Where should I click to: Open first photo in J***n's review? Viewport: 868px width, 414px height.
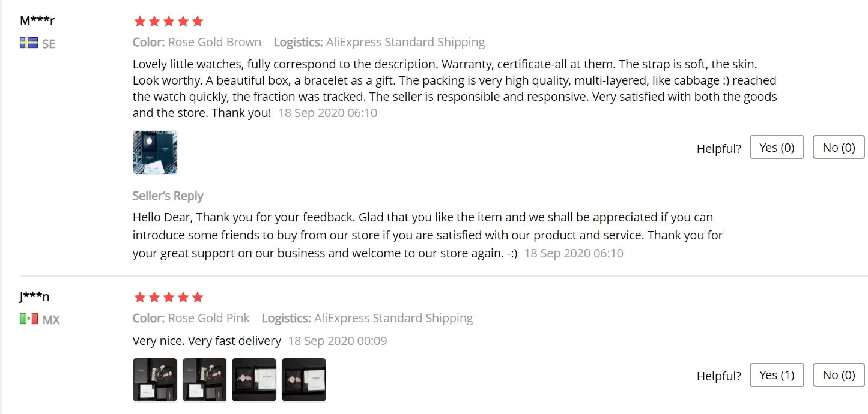click(155, 380)
